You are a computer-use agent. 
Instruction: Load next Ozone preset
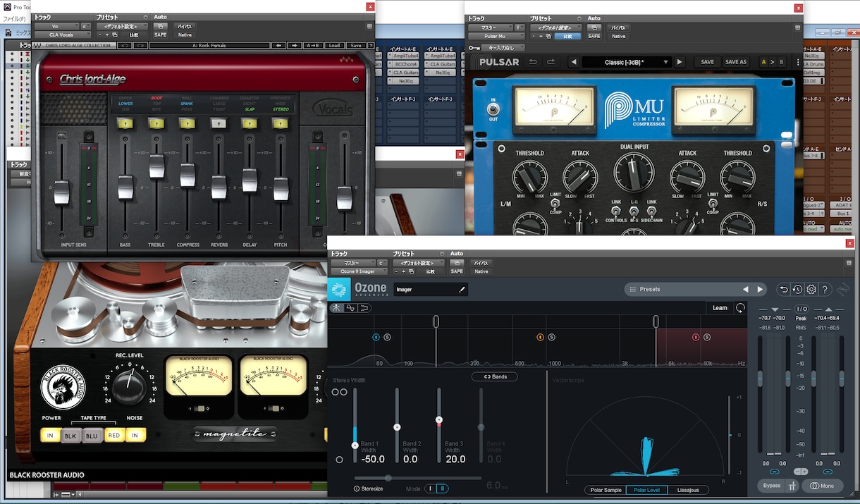point(760,289)
